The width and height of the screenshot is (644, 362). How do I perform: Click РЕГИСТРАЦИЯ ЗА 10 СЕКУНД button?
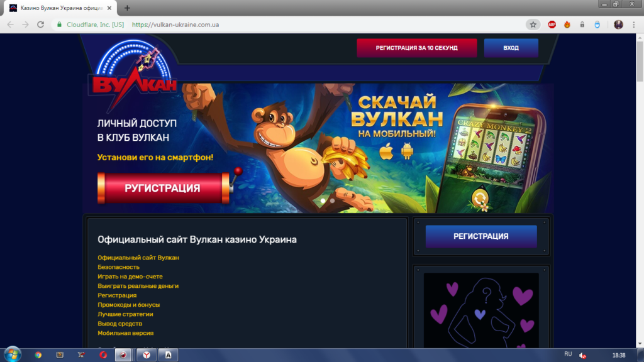tap(416, 48)
